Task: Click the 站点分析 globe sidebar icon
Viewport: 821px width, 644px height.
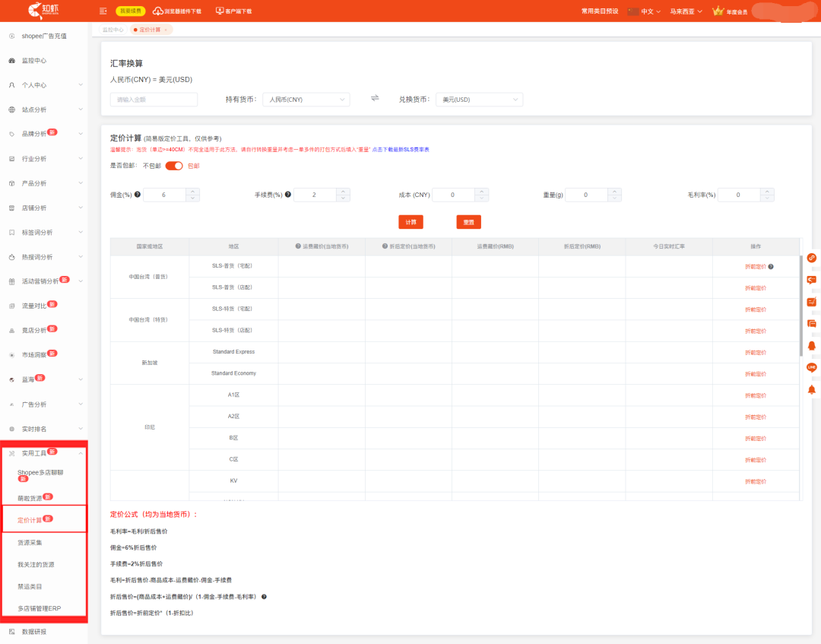Action: (11, 109)
